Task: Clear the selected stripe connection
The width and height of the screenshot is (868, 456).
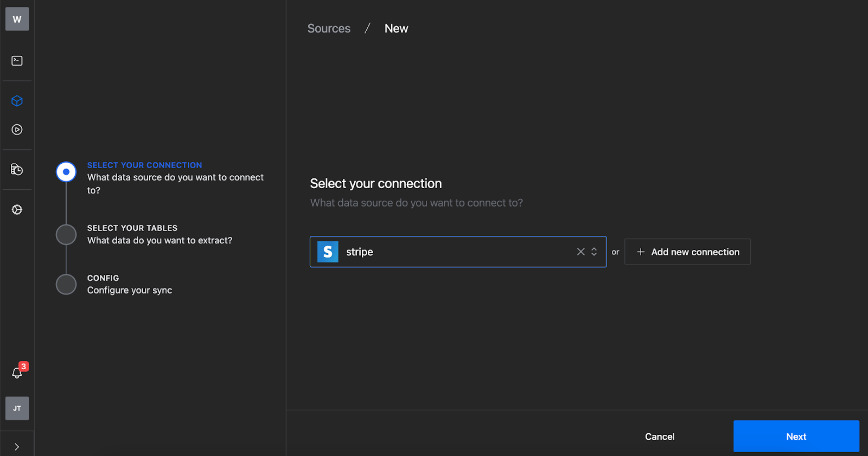Action: pos(580,252)
